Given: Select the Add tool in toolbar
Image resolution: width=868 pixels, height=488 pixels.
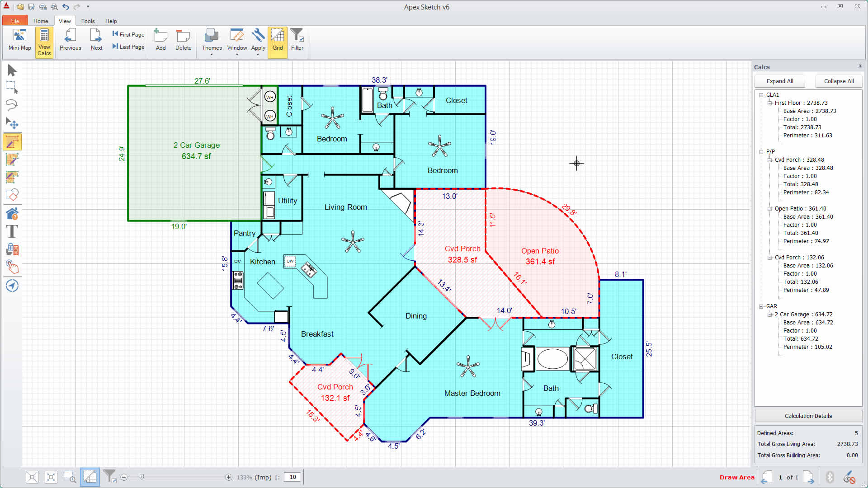Looking at the screenshot, I should point(160,40).
